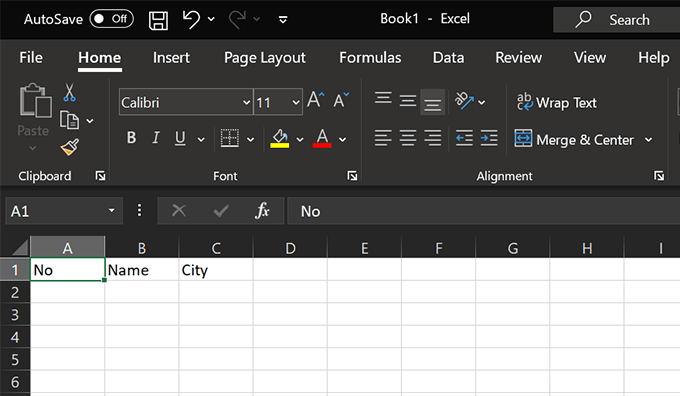Screen dimensions: 680x396
Task: Open font color palette arrow
Action: coord(343,139)
